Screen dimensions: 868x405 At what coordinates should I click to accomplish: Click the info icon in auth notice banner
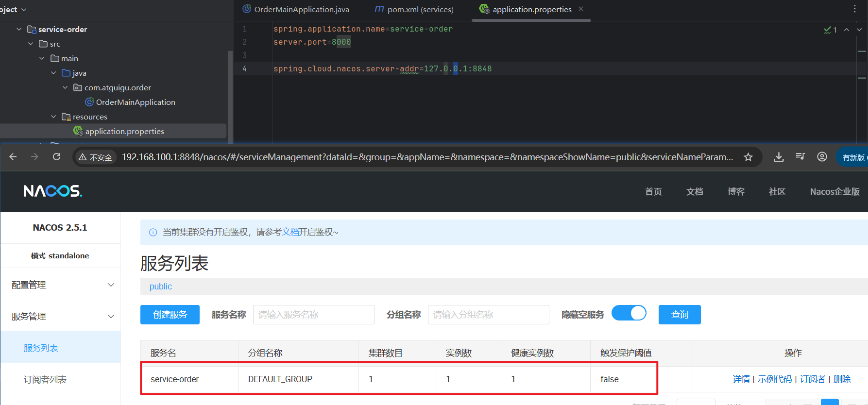(x=153, y=232)
